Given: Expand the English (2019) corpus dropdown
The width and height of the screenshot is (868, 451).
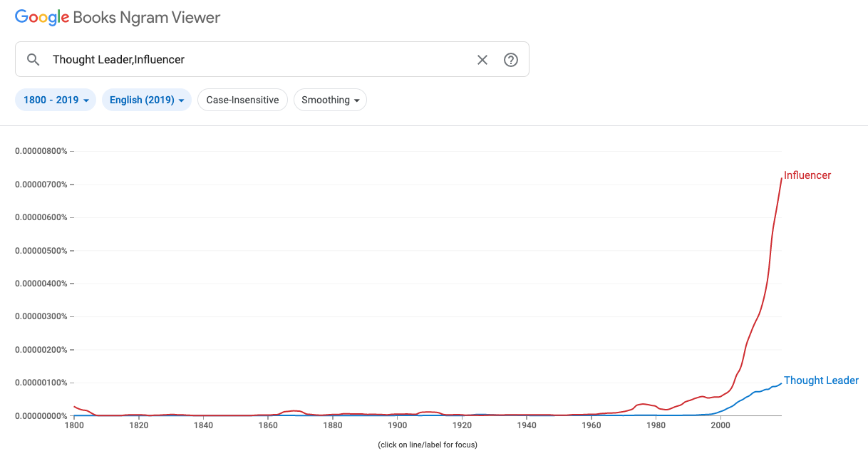Looking at the screenshot, I should point(147,100).
